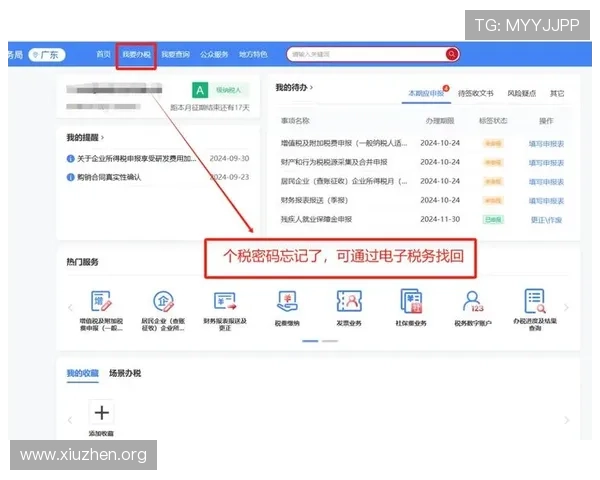The image size is (600, 480).
Task: Switch to 其它 tab
Action: tap(557, 93)
